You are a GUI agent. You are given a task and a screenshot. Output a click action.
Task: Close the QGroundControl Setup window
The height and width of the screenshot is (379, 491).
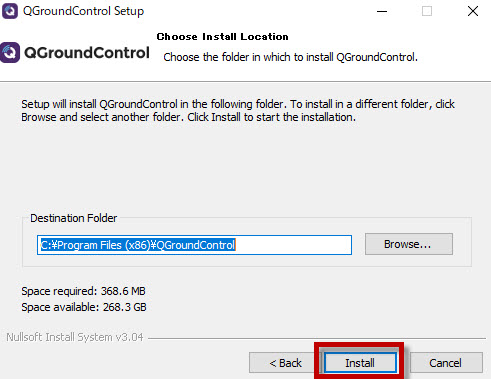(x=473, y=11)
